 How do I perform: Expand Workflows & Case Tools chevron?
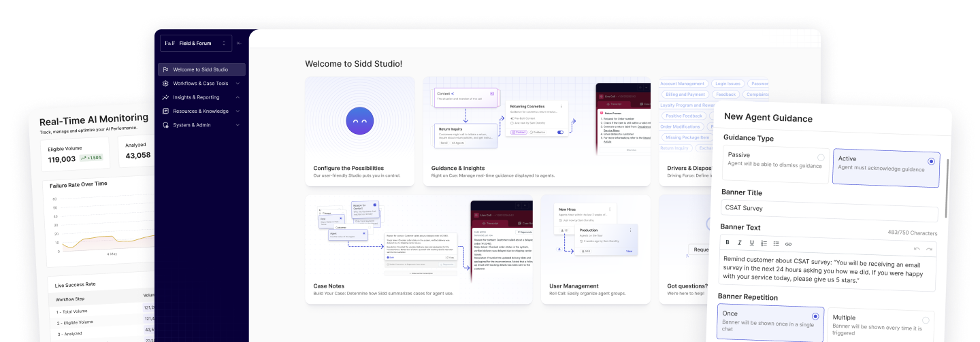pos(238,84)
